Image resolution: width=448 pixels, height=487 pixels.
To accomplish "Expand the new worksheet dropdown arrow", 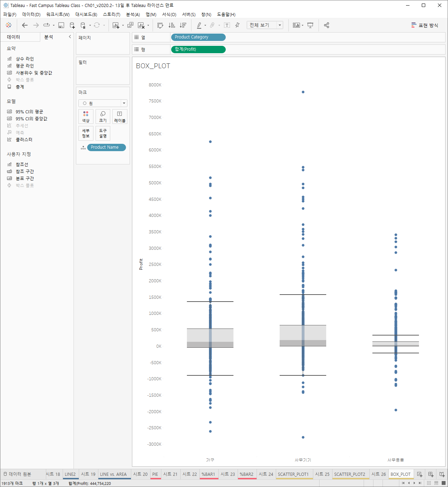I will coord(123,25).
